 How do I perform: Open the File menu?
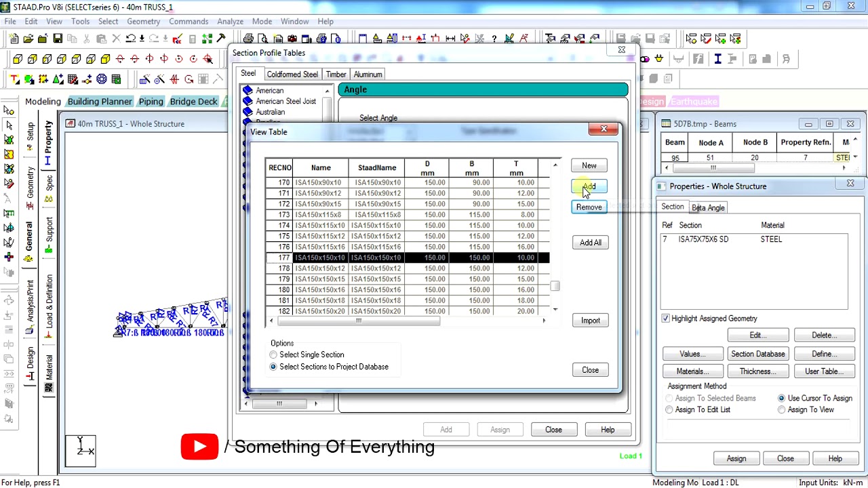[10, 21]
